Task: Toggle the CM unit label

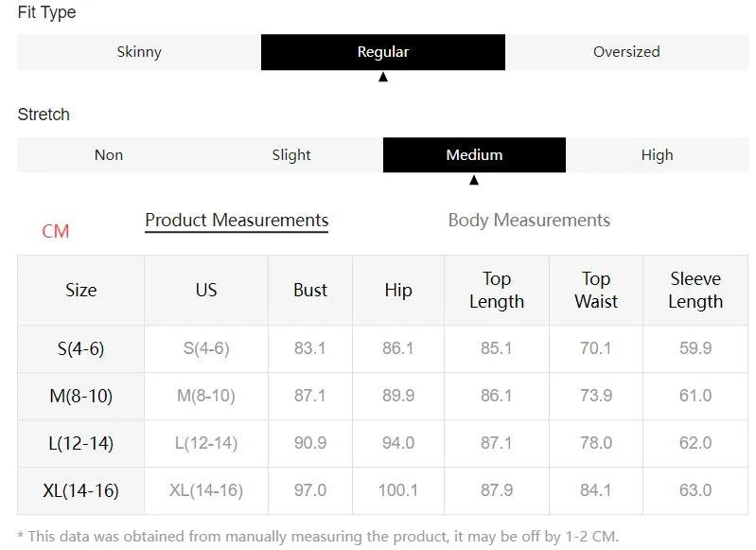Action: pos(56,232)
